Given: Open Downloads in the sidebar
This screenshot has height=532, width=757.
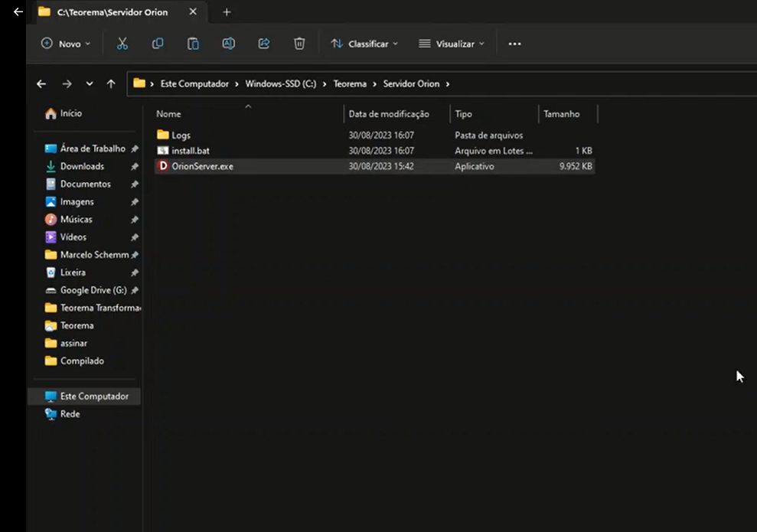Looking at the screenshot, I should coord(74,167).
